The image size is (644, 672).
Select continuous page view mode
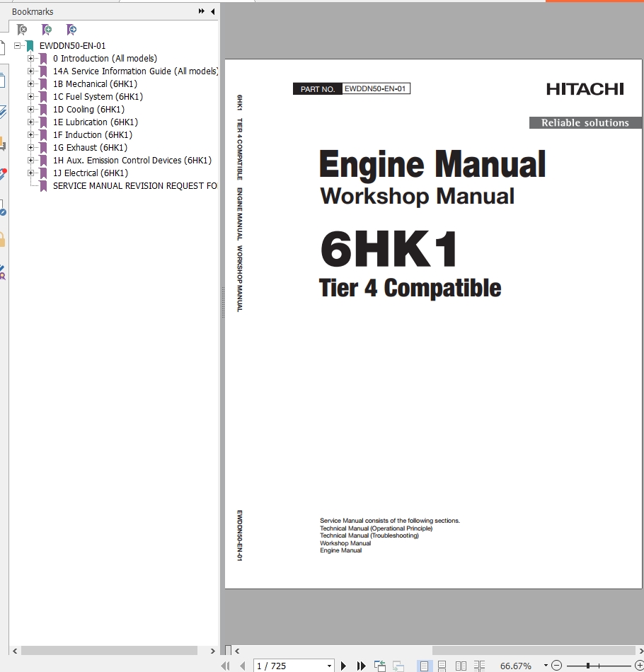[442, 666]
